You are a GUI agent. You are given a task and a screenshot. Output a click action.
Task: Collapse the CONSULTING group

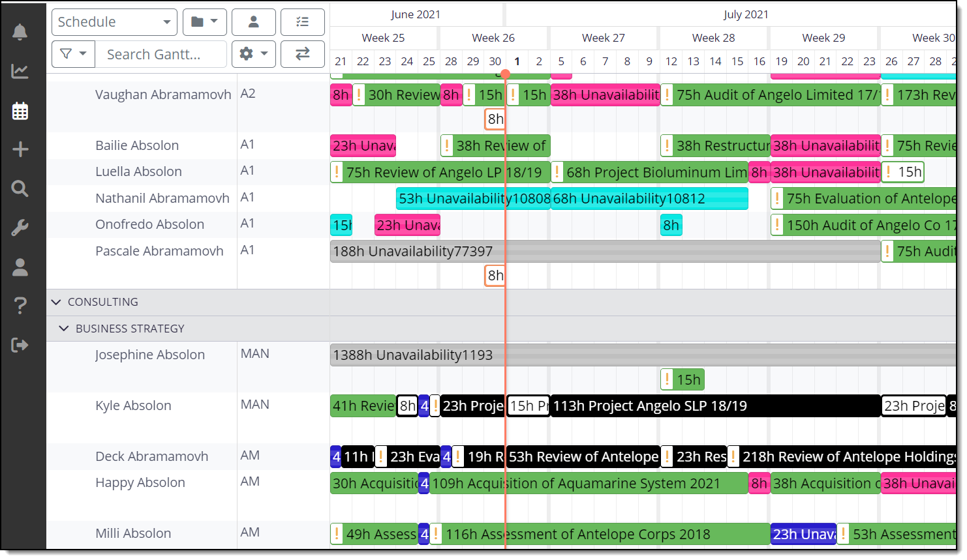click(56, 302)
